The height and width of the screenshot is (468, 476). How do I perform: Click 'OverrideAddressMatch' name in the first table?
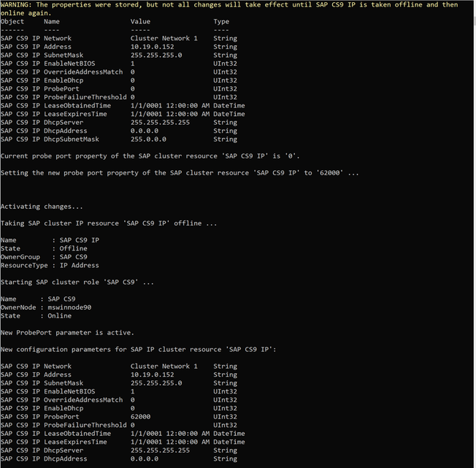[83, 72]
